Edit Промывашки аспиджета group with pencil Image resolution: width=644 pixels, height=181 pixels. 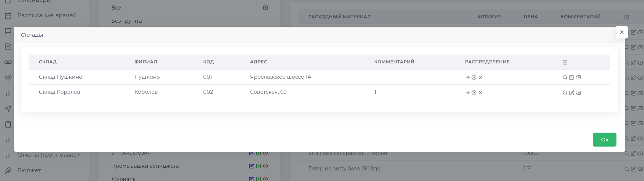tap(252, 166)
